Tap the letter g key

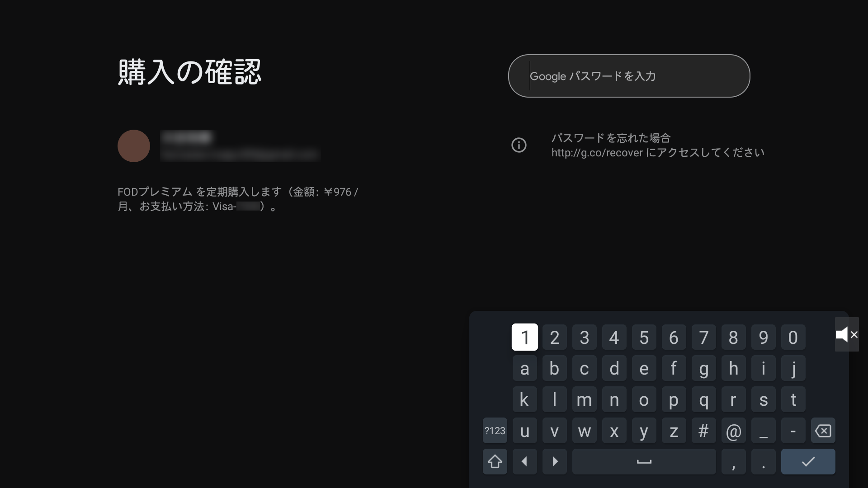[x=703, y=368]
